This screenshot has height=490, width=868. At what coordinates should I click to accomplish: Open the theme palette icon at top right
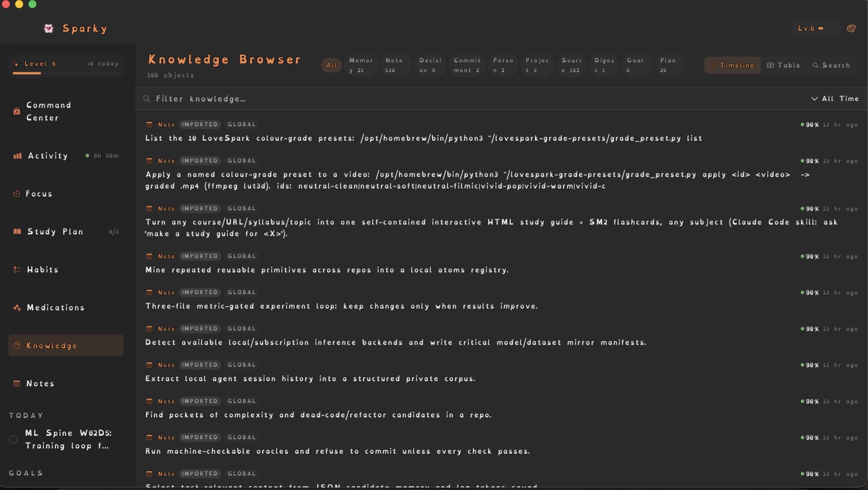click(851, 28)
